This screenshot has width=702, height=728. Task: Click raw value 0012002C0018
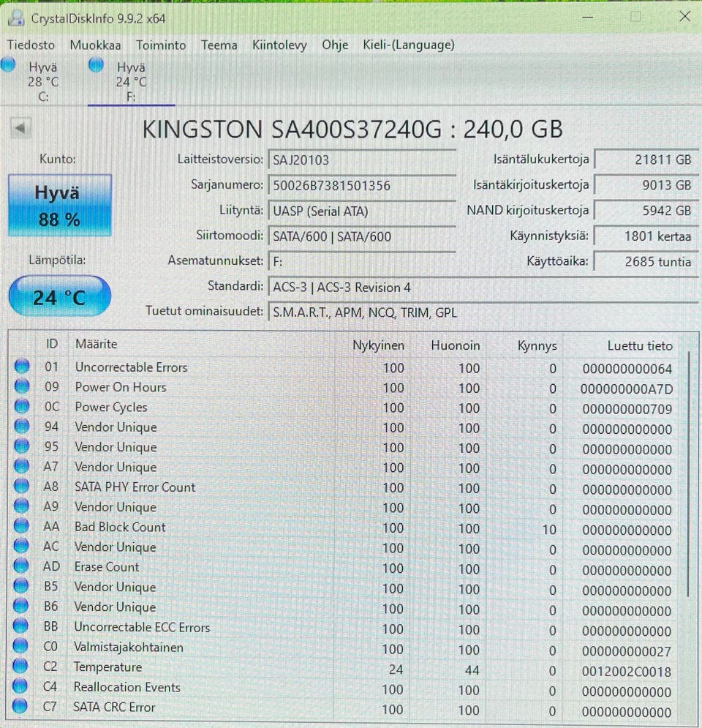pos(627,672)
